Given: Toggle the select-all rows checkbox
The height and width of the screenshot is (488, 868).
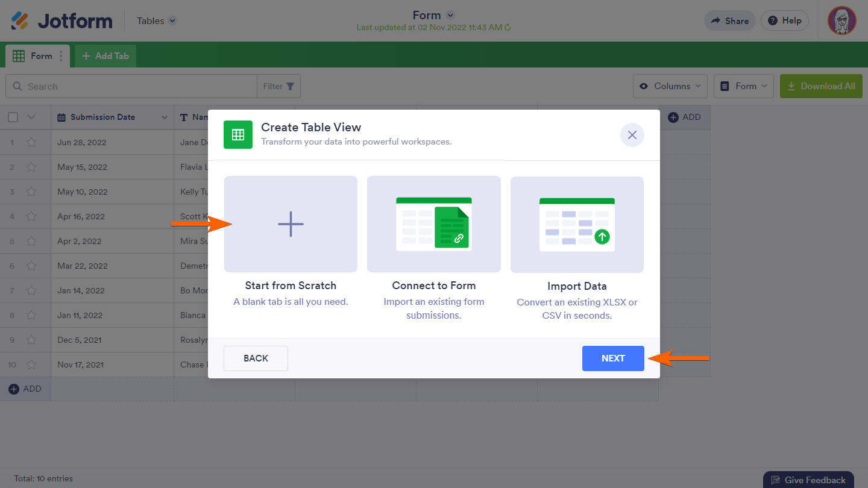Looking at the screenshot, I should [x=13, y=117].
